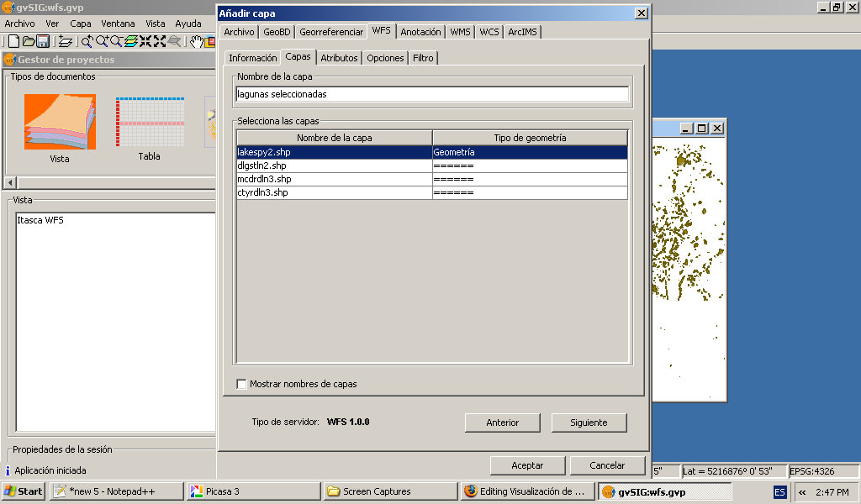Click the Anterior button

click(502, 423)
